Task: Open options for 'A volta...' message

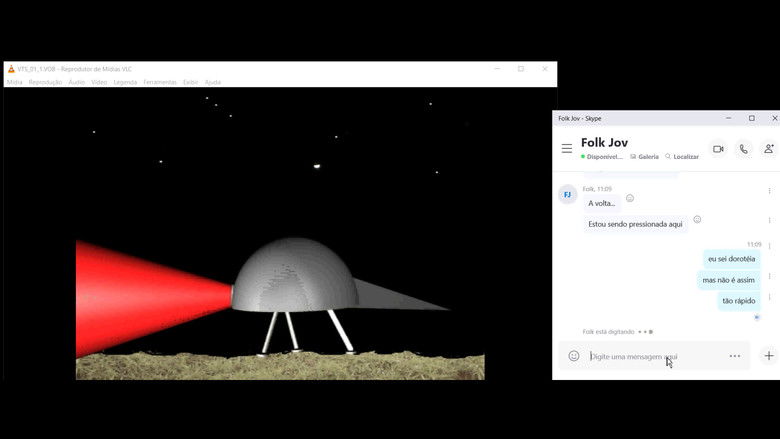Action: coord(769,191)
